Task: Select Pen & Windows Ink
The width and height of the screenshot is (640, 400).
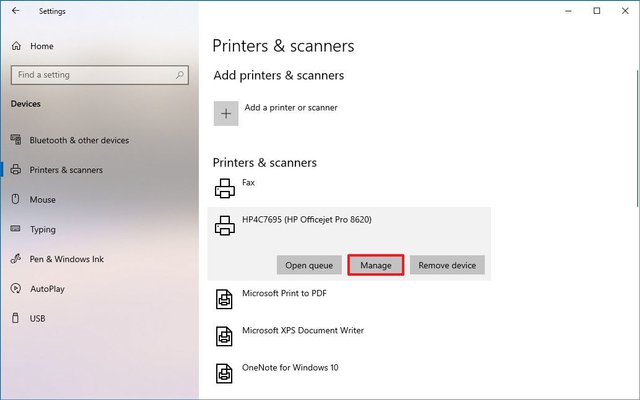Action: (x=66, y=259)
